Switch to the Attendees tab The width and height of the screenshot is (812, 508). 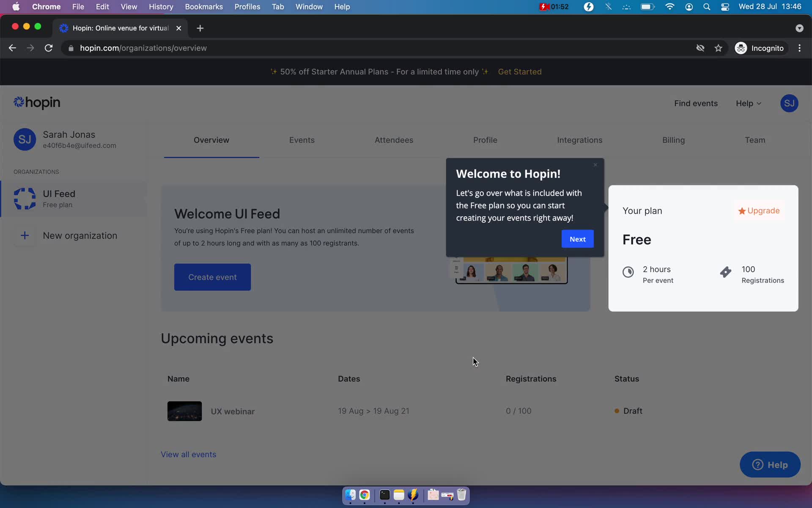[x=394, y=140]
